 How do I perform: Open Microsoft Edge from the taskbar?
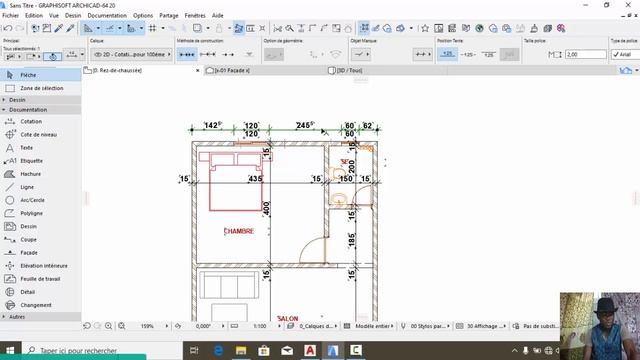(218, 351)
